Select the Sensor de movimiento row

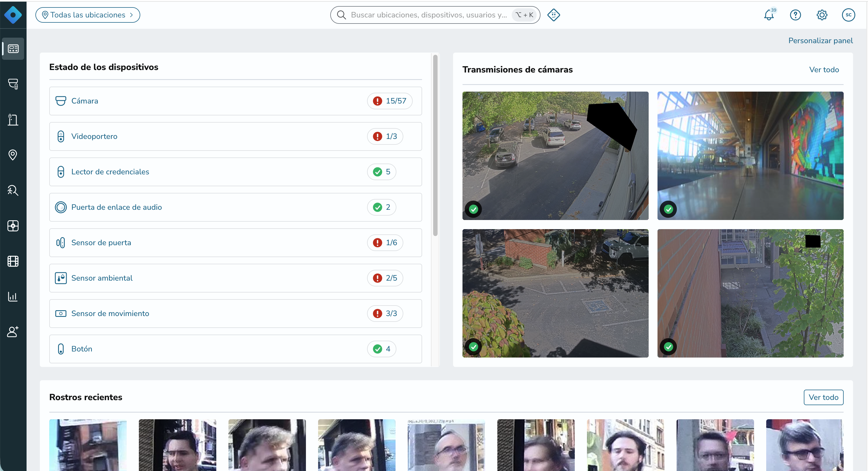[x=235, y=313]
